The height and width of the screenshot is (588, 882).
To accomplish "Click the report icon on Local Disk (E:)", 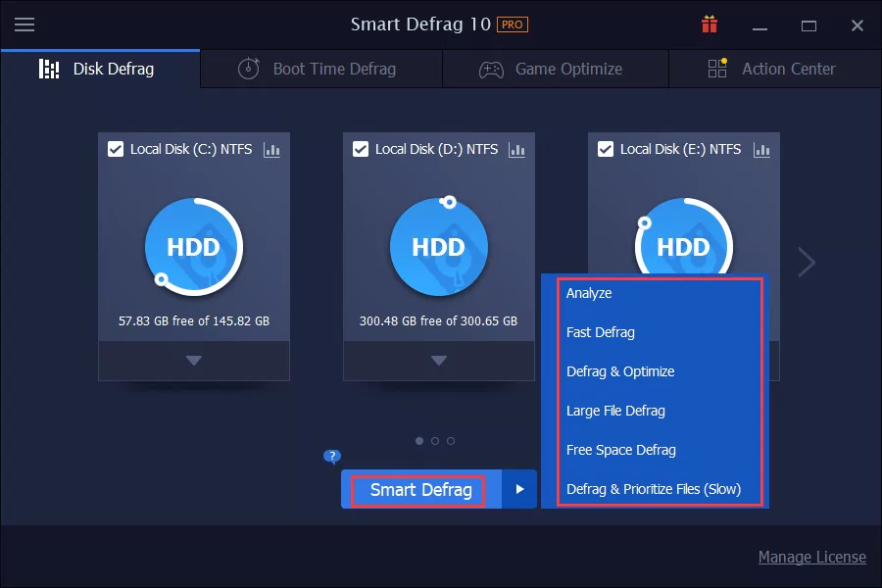I will (762, 149).
